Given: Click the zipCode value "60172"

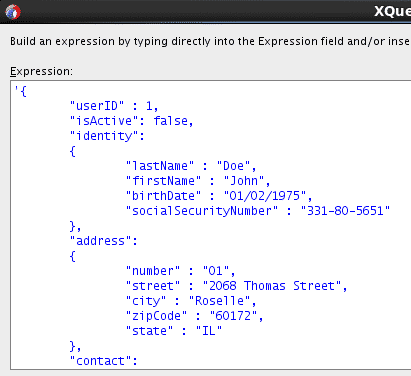Looking at the screenshot, I should 233,316.
